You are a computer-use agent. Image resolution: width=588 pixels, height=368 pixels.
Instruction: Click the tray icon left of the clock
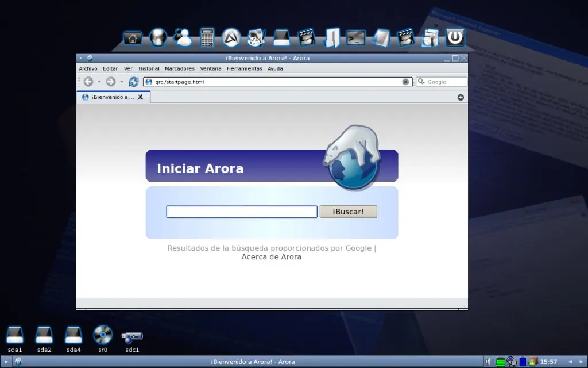tap(532, 362)
